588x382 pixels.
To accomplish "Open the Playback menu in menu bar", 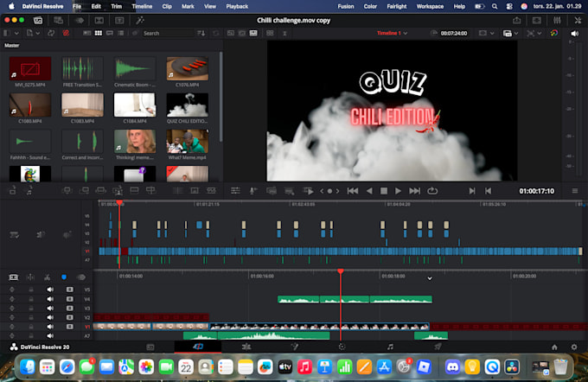I will [237, 6].
